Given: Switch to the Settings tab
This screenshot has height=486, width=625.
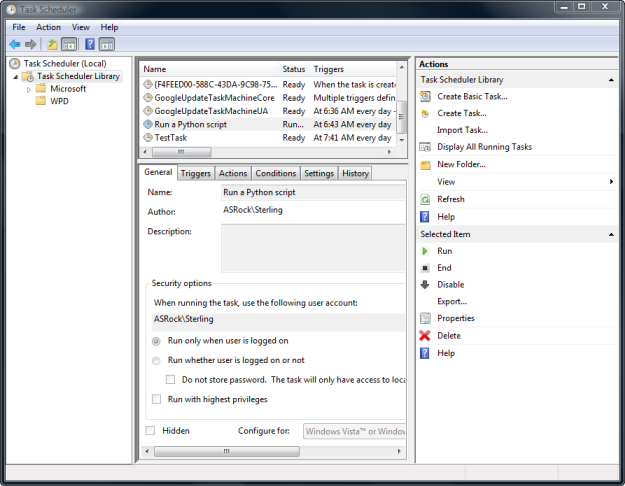Looking at the screenshot, I should pyautogui.click(x=319, y=173).
